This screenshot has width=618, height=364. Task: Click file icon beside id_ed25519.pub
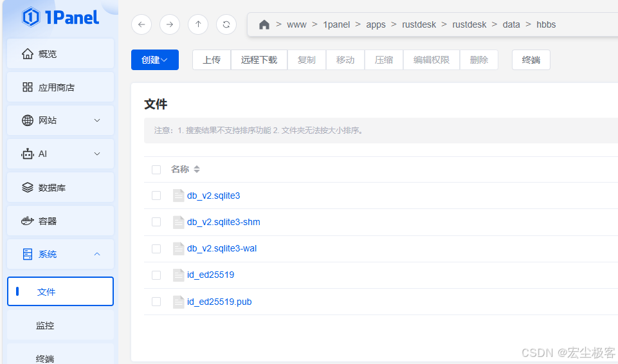179,302
